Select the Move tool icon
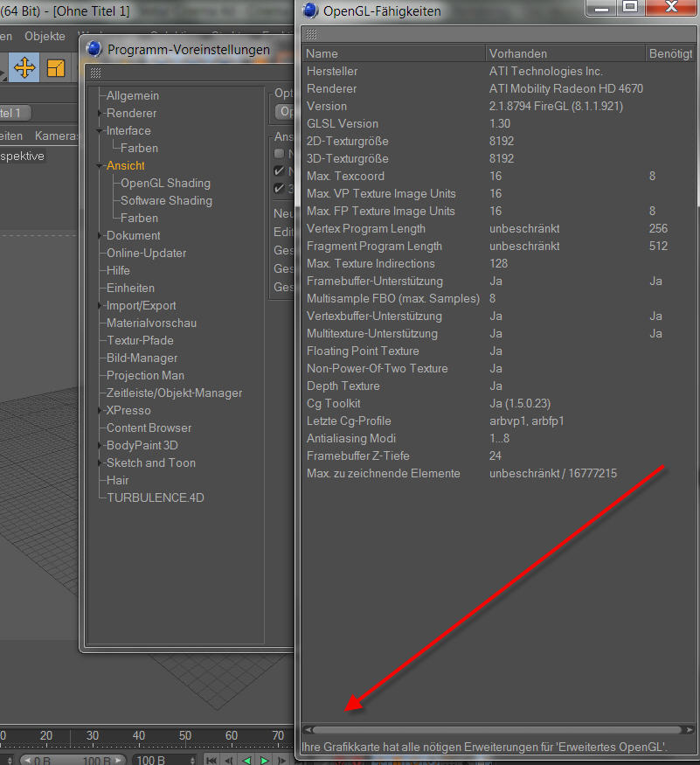700x765 pixels. click(24, 67)
